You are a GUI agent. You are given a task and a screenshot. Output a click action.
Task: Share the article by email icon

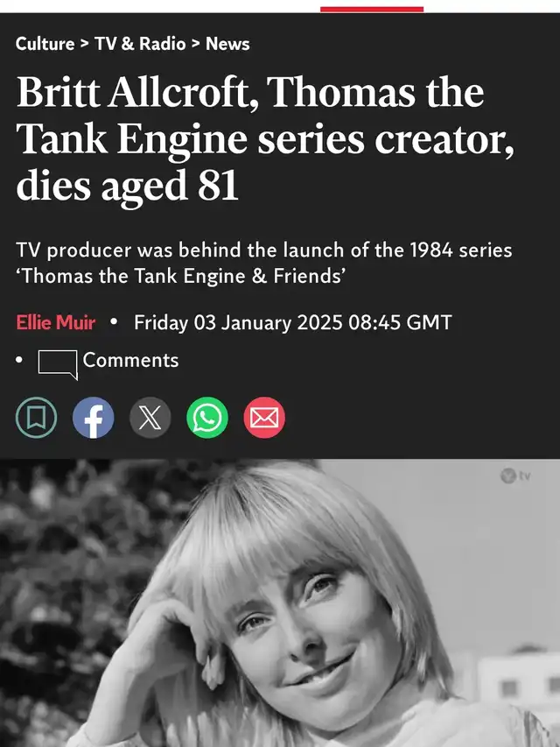pos(264,418)
